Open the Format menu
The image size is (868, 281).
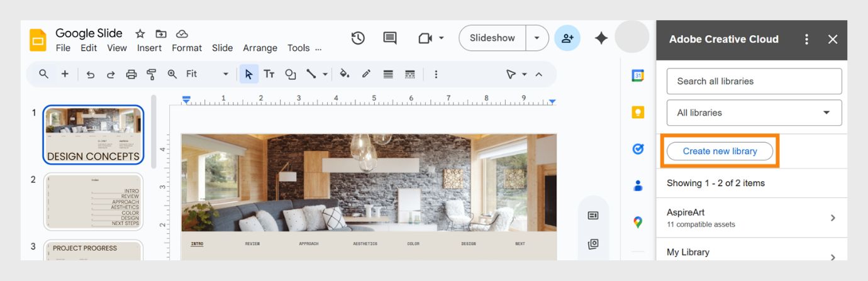(187, 48)
